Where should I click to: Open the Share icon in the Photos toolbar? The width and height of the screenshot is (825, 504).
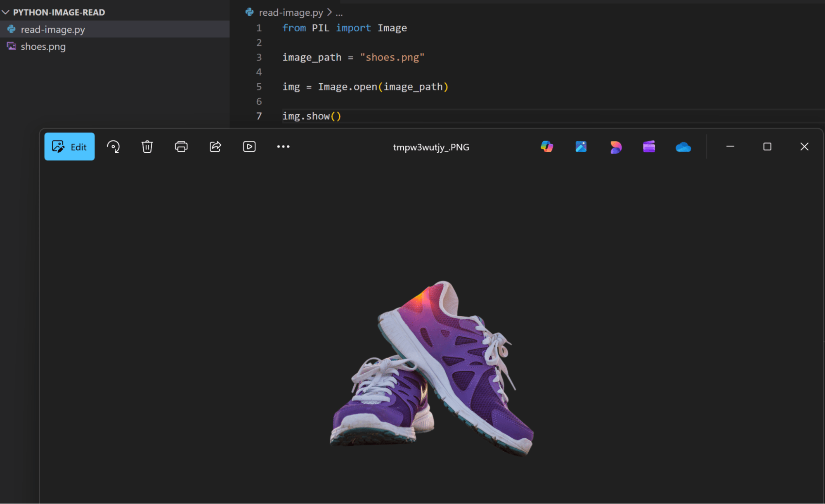click(215, 147)
